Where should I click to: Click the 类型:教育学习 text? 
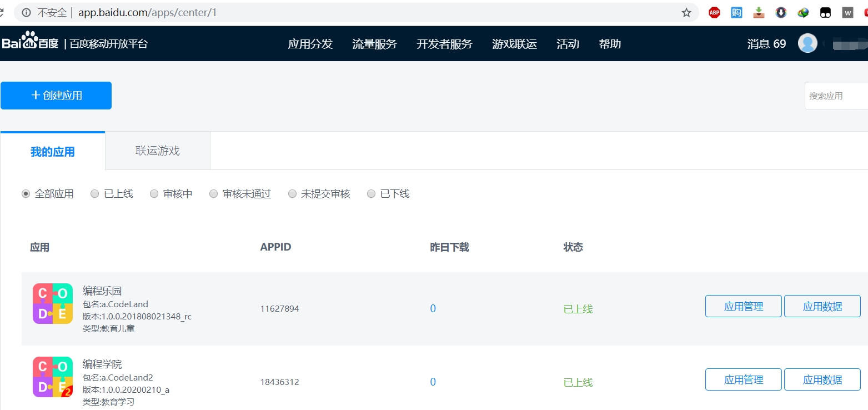109,402
